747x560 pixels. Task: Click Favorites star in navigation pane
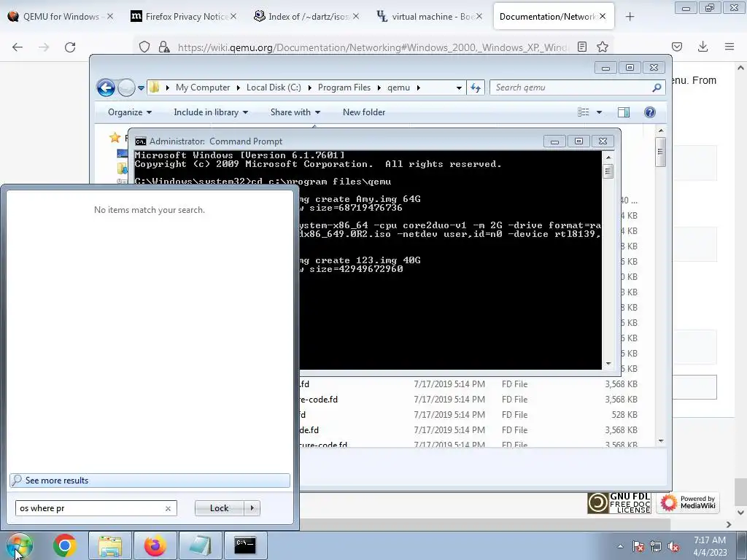pyautogui.click(x=115, y=138)
